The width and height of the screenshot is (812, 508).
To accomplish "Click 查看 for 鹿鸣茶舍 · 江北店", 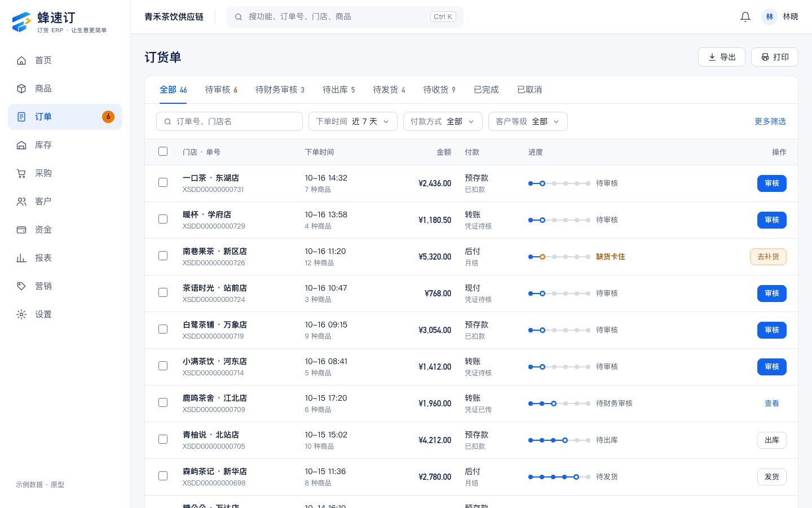I will [x=772, y=404].
